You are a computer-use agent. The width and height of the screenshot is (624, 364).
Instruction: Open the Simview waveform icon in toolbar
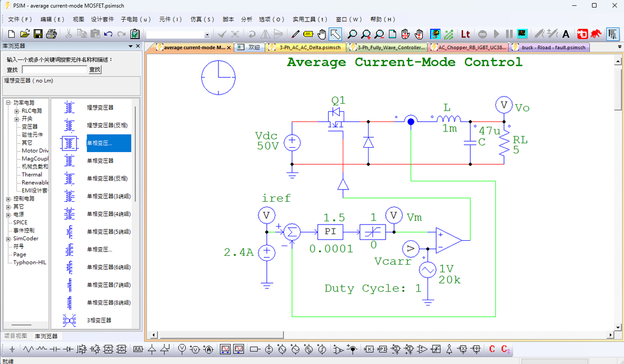522,34
